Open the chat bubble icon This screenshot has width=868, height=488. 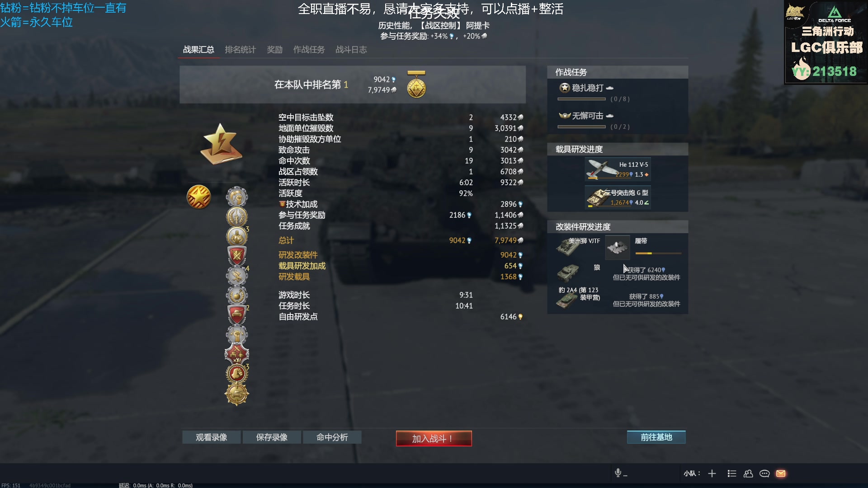tap(764, 473)
